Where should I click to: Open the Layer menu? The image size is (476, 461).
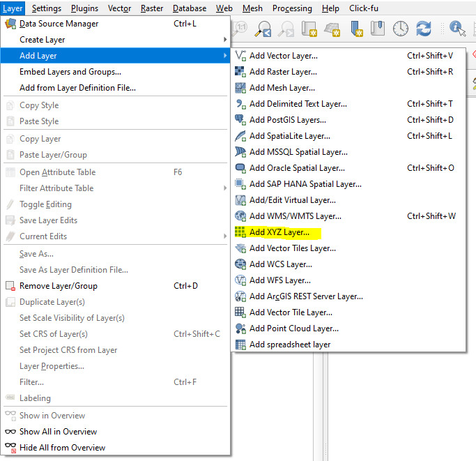[13, 8]
